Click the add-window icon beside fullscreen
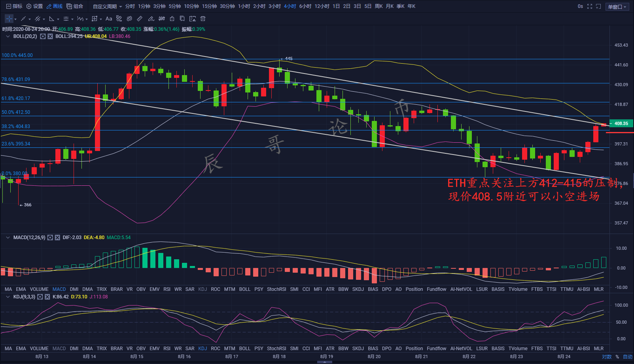Viewport: 634px width, 364px height. tap(598, 6)
